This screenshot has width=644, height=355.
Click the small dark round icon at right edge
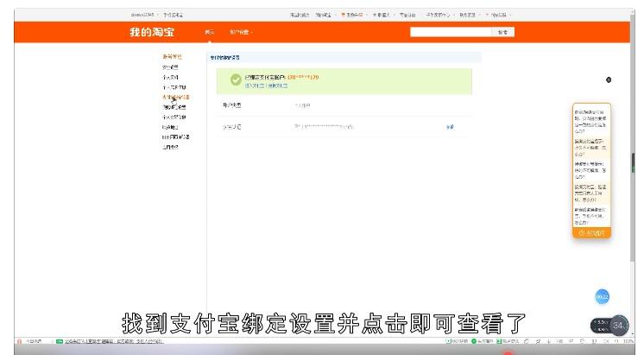609,79
